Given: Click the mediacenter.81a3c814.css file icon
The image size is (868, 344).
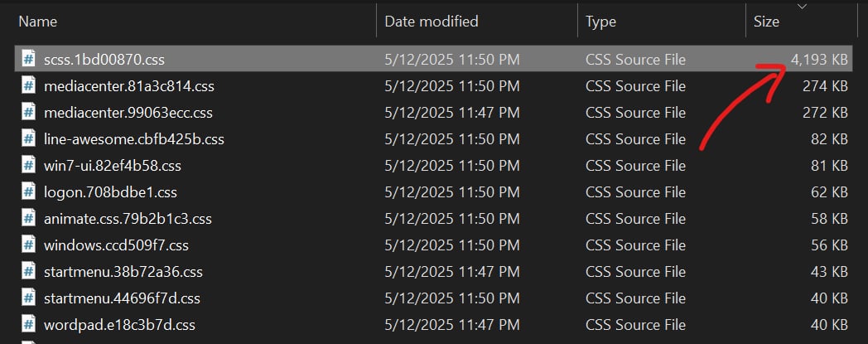Looking at the screenshot, I should 28,86.
